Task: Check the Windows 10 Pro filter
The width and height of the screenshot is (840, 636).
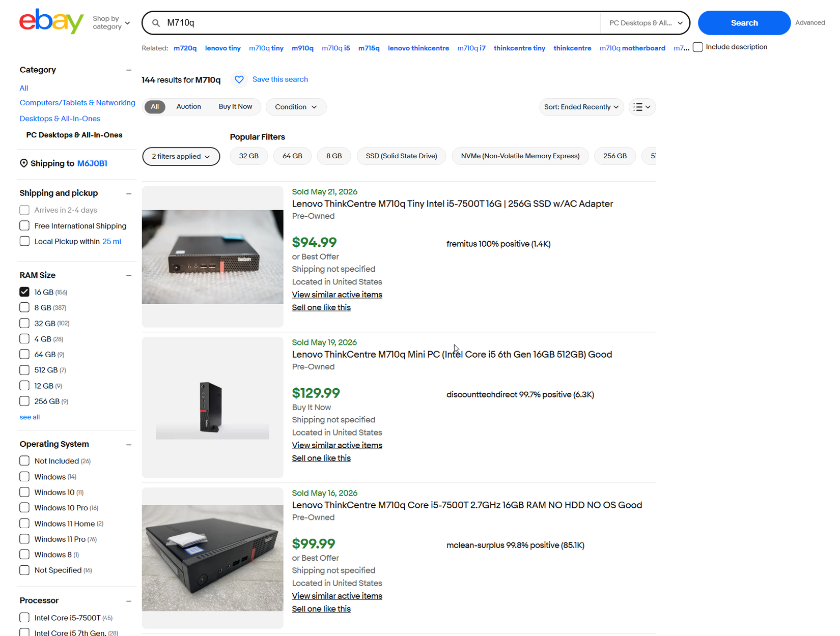Action: (x=24, y=508)
